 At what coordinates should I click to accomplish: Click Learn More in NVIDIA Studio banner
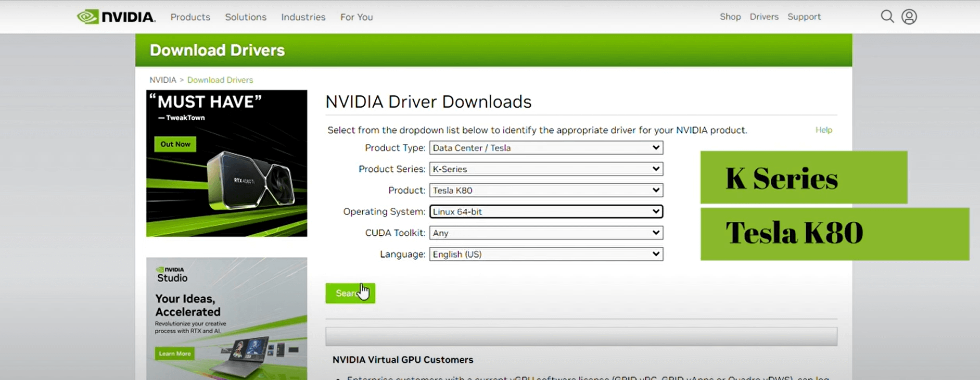pyautogui.click(x=174, y=354)
